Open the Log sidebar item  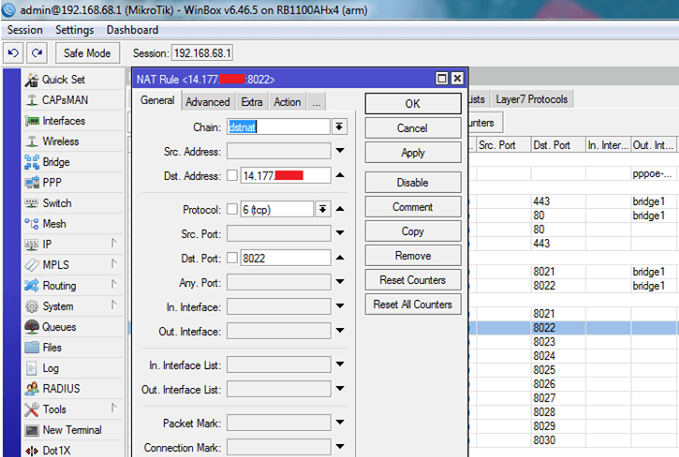(x=50, y=368)
